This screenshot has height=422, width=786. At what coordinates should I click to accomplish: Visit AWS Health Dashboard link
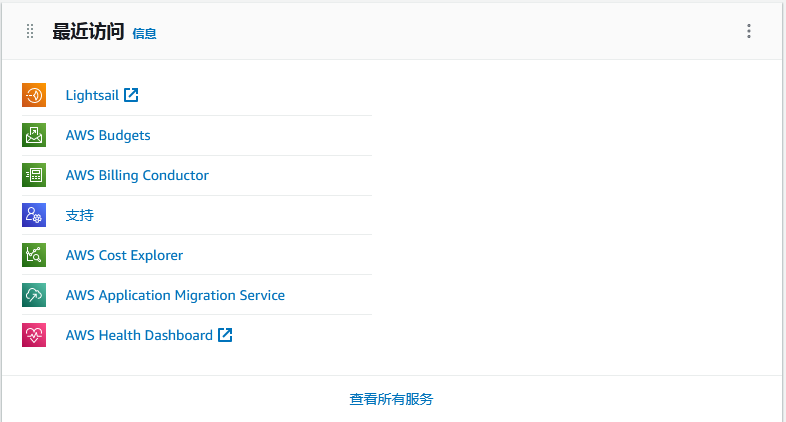(x=139, y=335)
